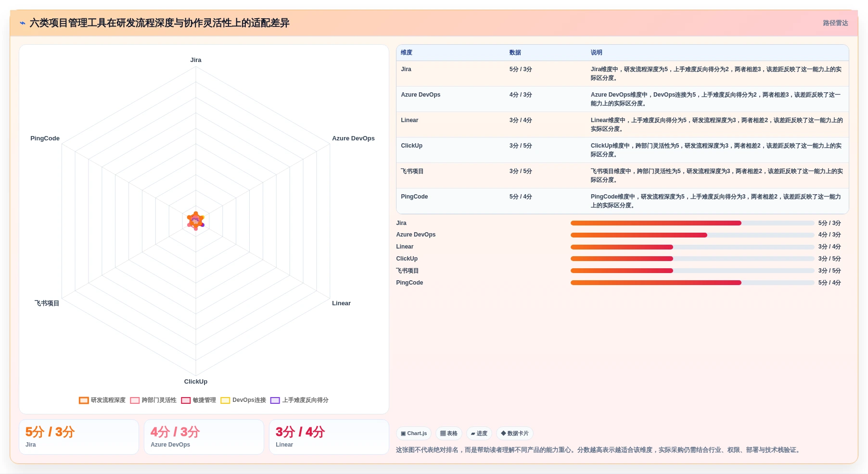Click the 数据 column header
This screenshot has height=474, width=868.
coord(515,53)
